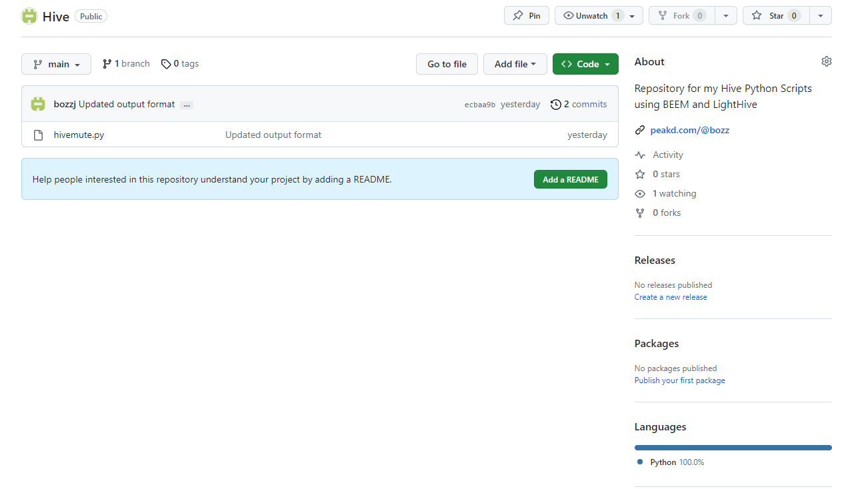Screen dimensions: 868x489
Task: Open the Python 100.0% language link
Action: coord(677,462)
